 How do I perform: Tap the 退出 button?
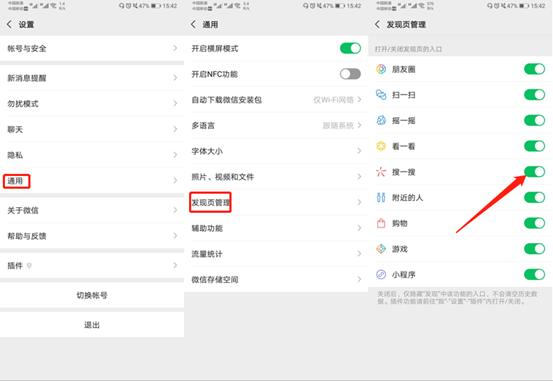tap(92, 325)
